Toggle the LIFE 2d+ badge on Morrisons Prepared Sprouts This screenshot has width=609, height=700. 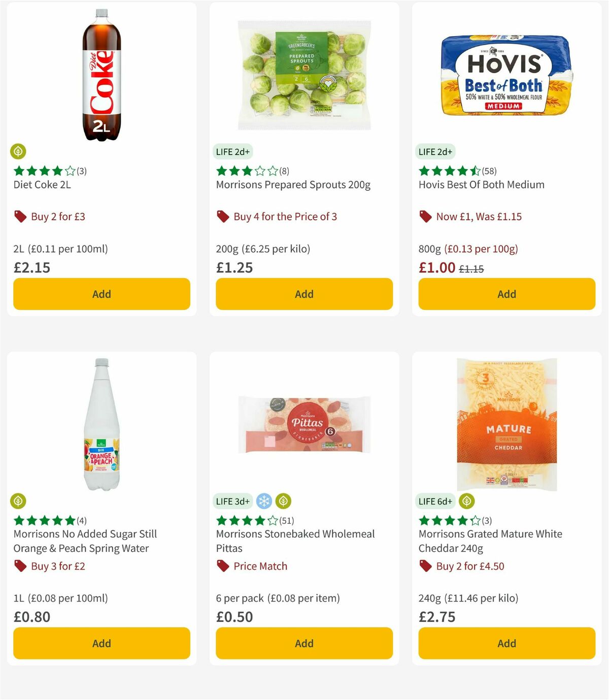232,151
